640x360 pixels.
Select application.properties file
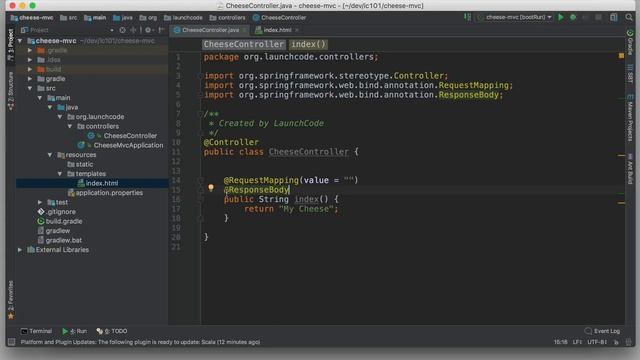(x=109, y=193)
